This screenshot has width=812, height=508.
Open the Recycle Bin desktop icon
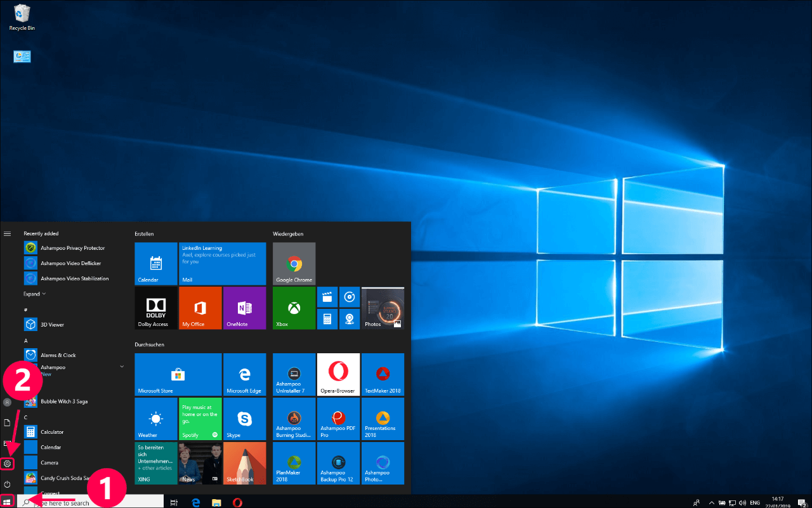coord(22,17)
